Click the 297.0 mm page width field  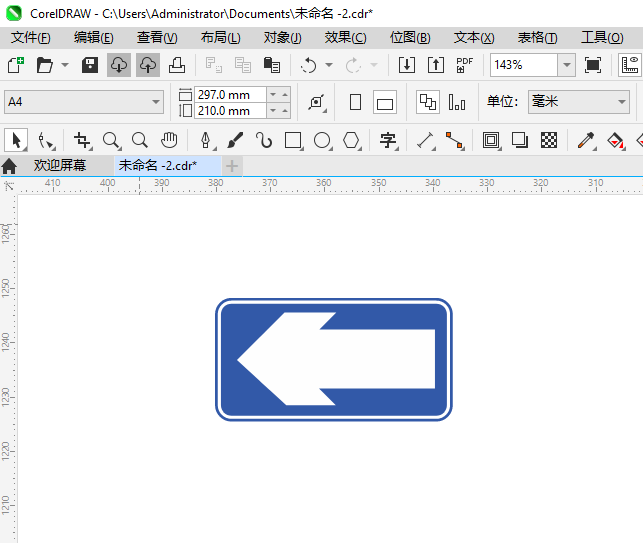coord(230,95)
